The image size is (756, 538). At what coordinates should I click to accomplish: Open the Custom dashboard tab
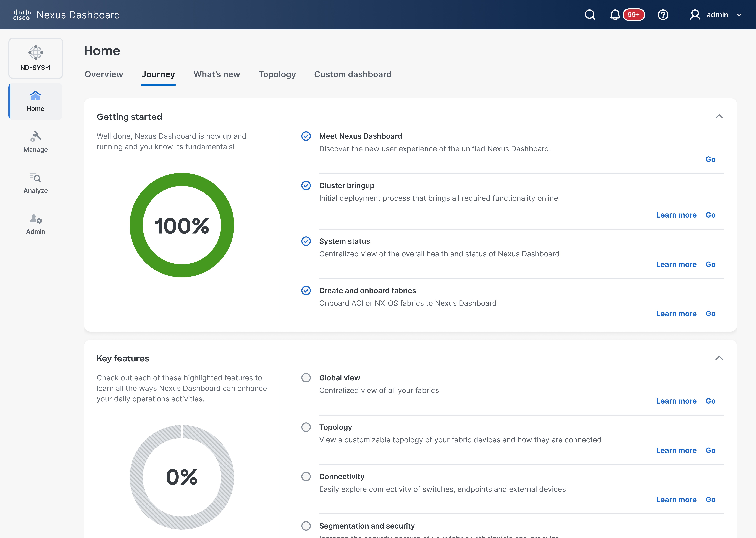pyautogui.click(x=353, y=74)
